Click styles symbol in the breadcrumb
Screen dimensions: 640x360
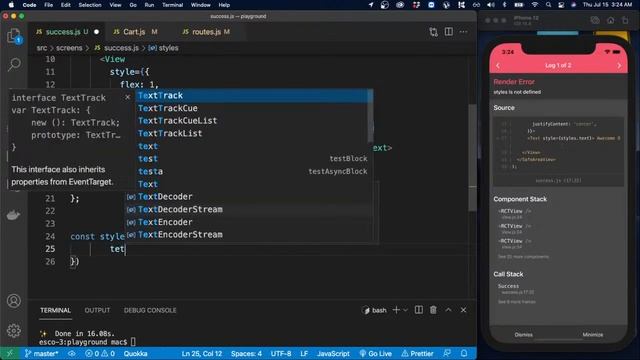(163, 48)
